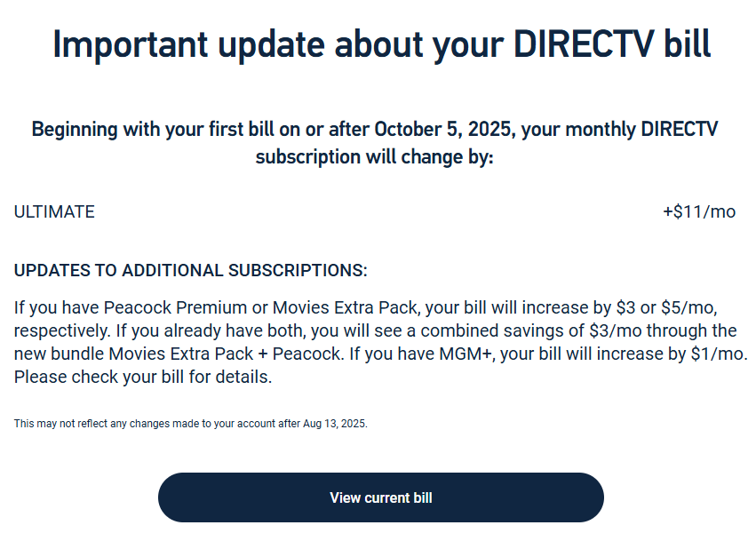The image size is (756, 541).
Task: Select the ULTIMATE package label
Action: click(54, 212)
